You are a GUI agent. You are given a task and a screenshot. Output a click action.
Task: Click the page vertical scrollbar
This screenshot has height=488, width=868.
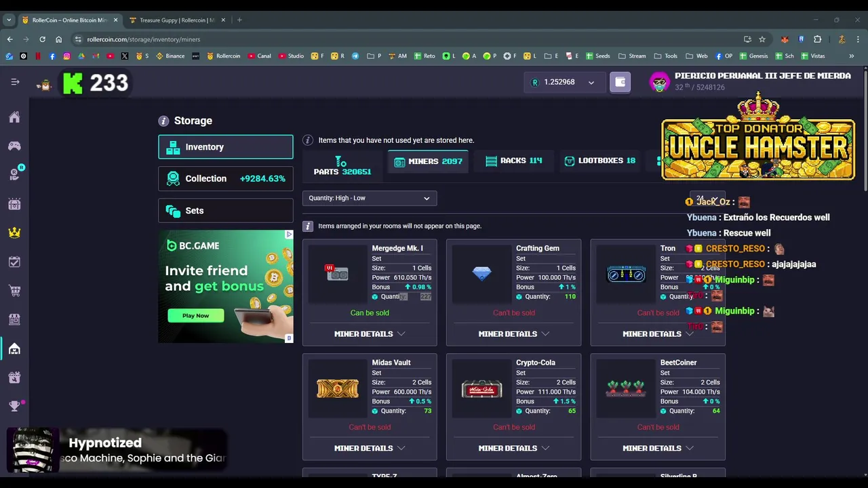(865, 129)
